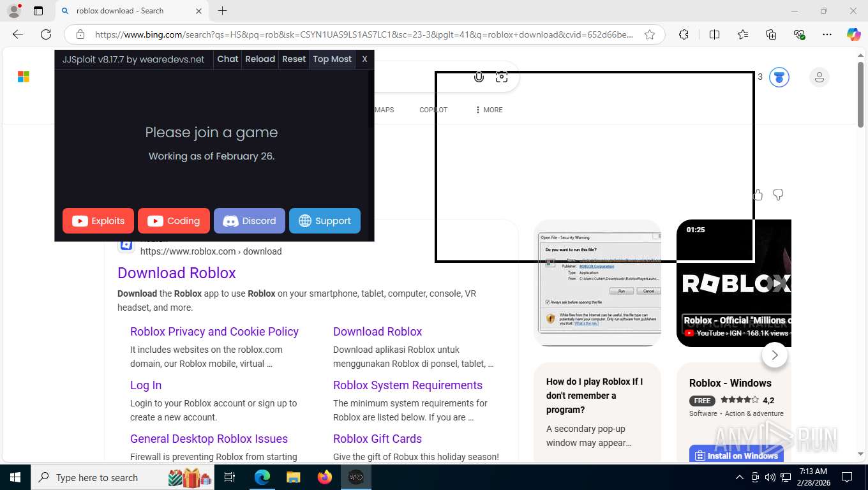The width and height of the screenshot is (868, 490).
Task: Launch File Explorer from the taskbar
Action: 293,477
